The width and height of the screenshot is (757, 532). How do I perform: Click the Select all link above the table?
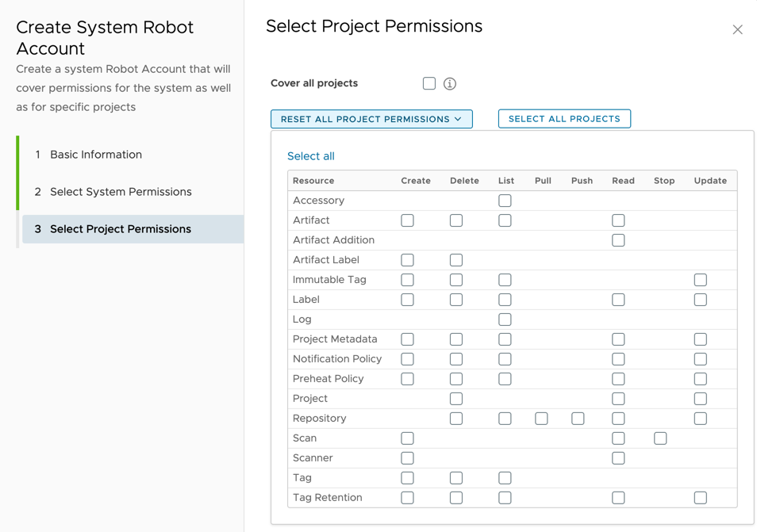point(310,155)
